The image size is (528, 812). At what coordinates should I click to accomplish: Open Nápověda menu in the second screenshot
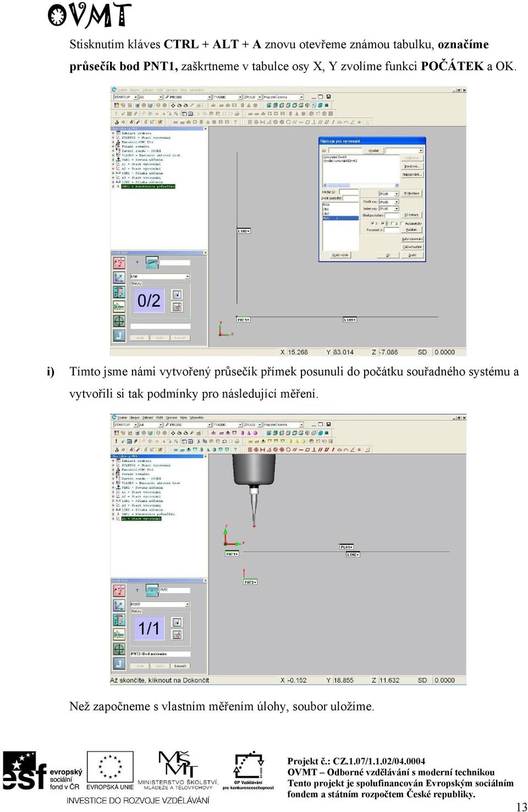[196, 417]
